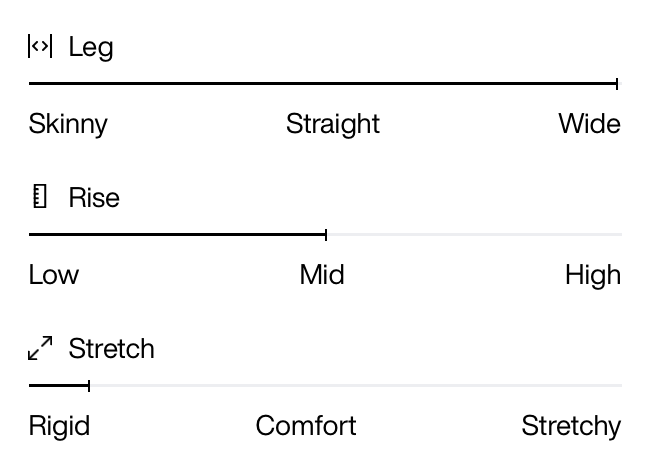Click the unfilled part of Rise slider

(x=475, y=235)
